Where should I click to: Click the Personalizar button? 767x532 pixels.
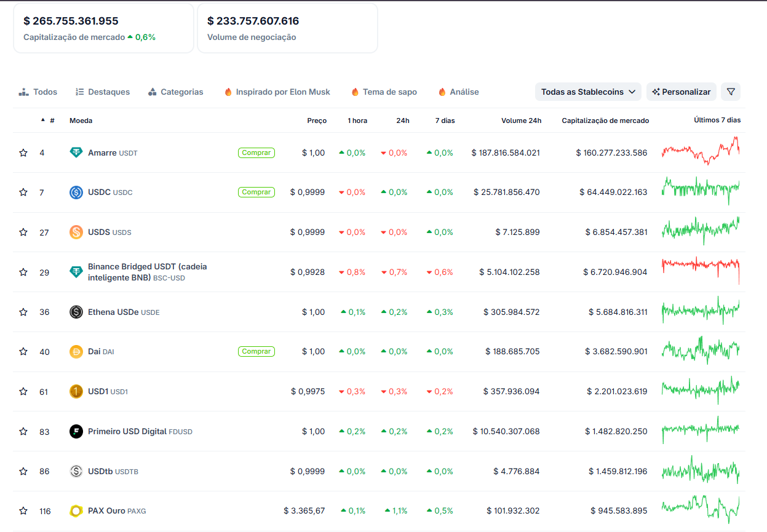coord(682,92)
